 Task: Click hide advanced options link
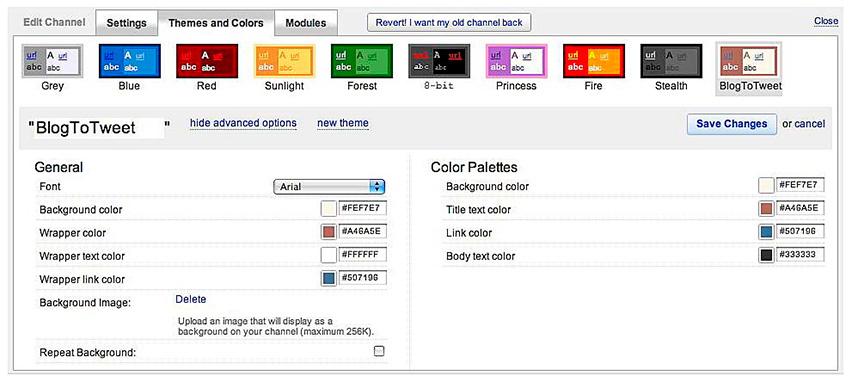coord(243,123)
